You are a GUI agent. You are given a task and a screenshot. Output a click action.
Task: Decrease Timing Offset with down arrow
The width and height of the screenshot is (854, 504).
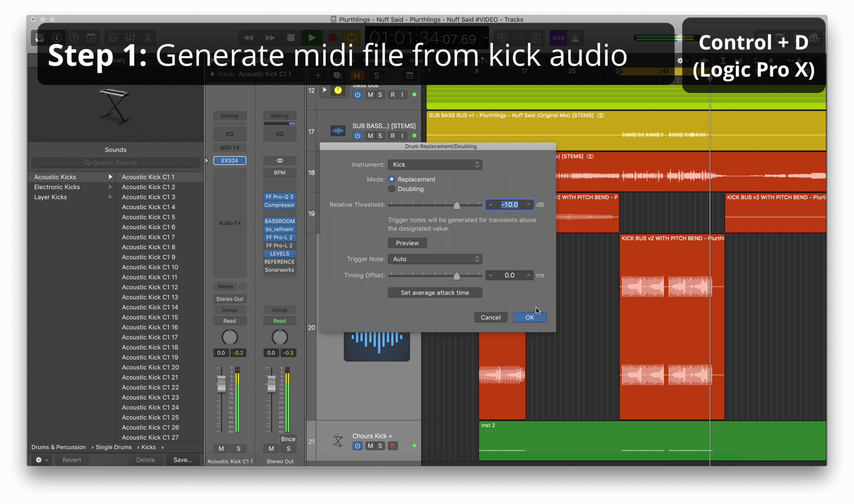(491, 275)
